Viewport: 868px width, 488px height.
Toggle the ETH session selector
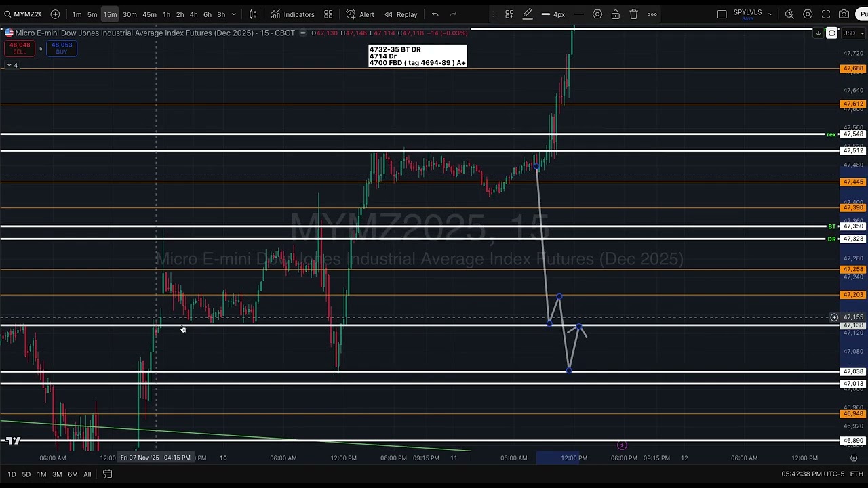pos(855,474)
